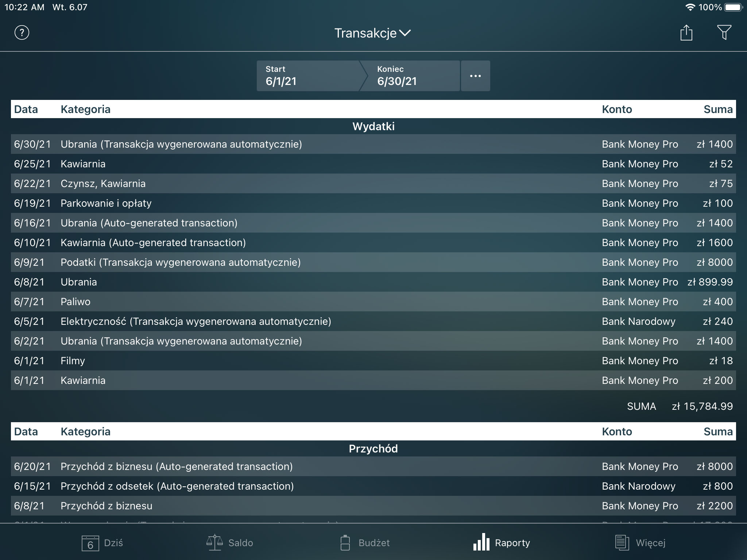
Task: Tap the Więcej document icon
Action: pos(622,542)
